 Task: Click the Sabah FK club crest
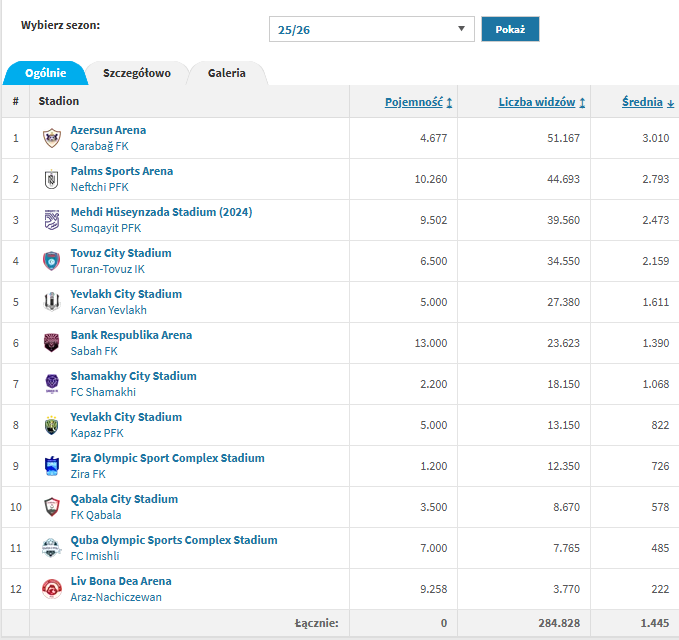point(52,343)
